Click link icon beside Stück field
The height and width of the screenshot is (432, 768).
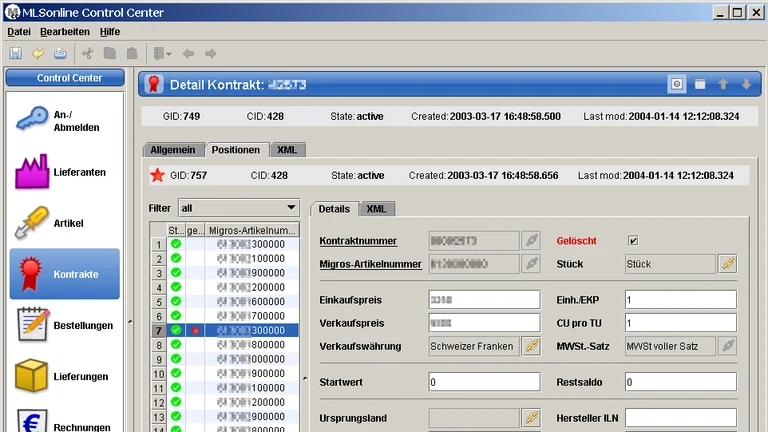(x=728, y=264)
